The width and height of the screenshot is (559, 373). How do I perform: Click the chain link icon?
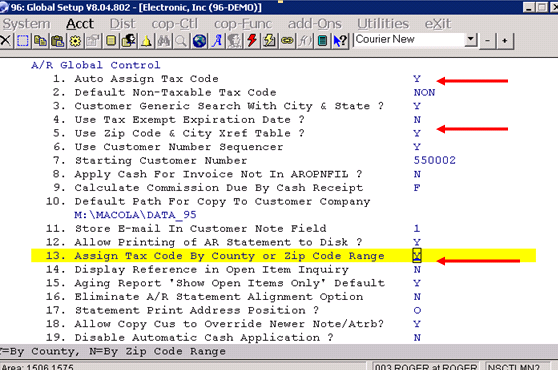287,41
